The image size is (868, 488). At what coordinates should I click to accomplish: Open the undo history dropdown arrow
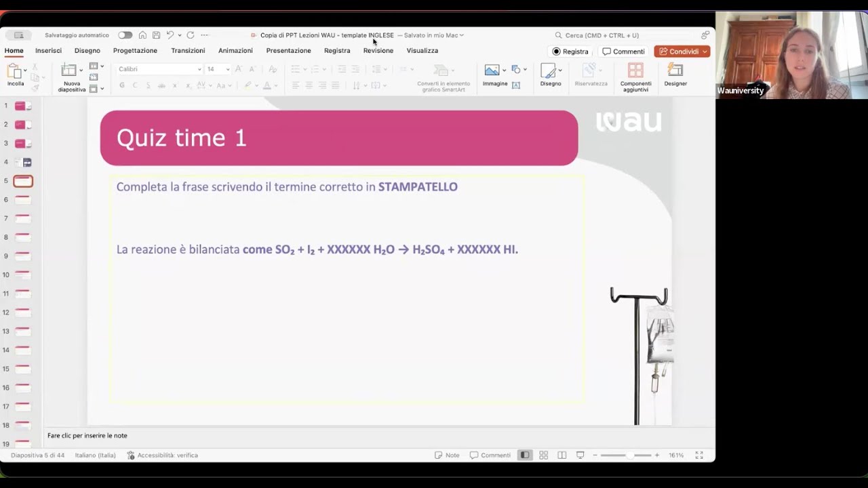tap(180, 35)
